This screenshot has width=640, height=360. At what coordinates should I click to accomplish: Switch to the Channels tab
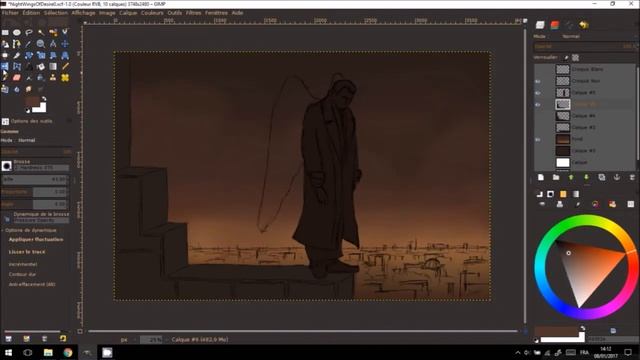click(555, 25)
